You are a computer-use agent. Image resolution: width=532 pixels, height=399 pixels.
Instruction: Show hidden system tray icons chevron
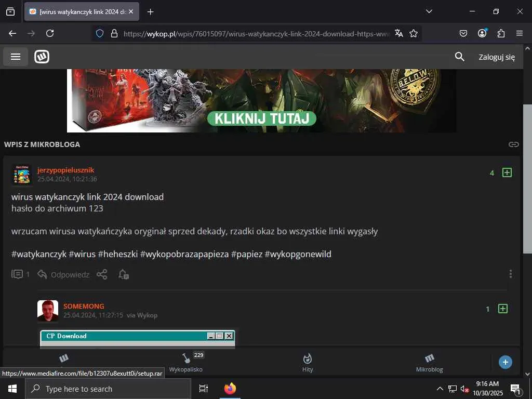point(440,389)
